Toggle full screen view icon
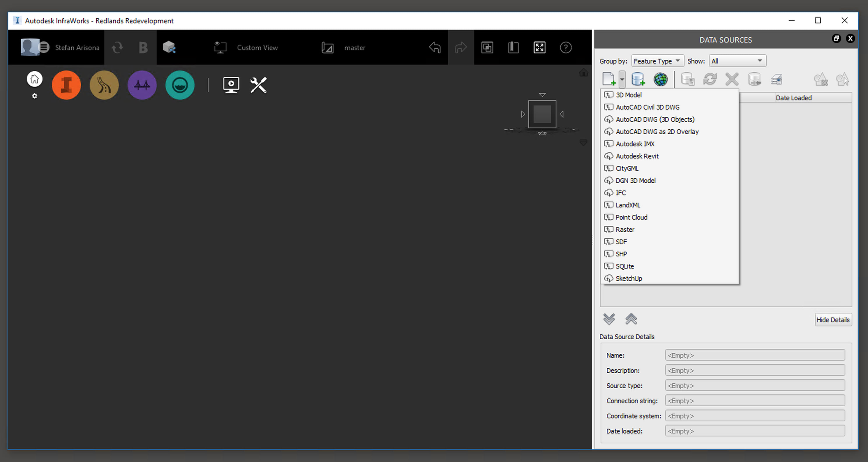 [x=539, y=47]
